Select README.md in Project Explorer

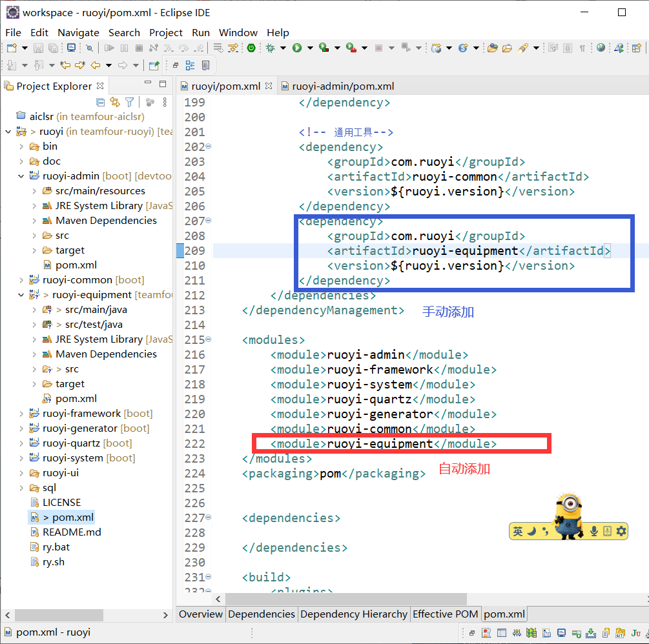pyautogui.click(x=72, y=532)
